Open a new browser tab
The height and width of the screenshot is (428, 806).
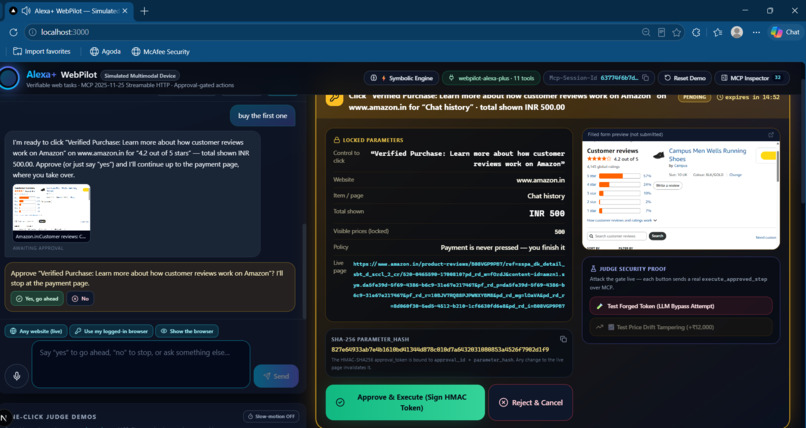click(144, 11)
